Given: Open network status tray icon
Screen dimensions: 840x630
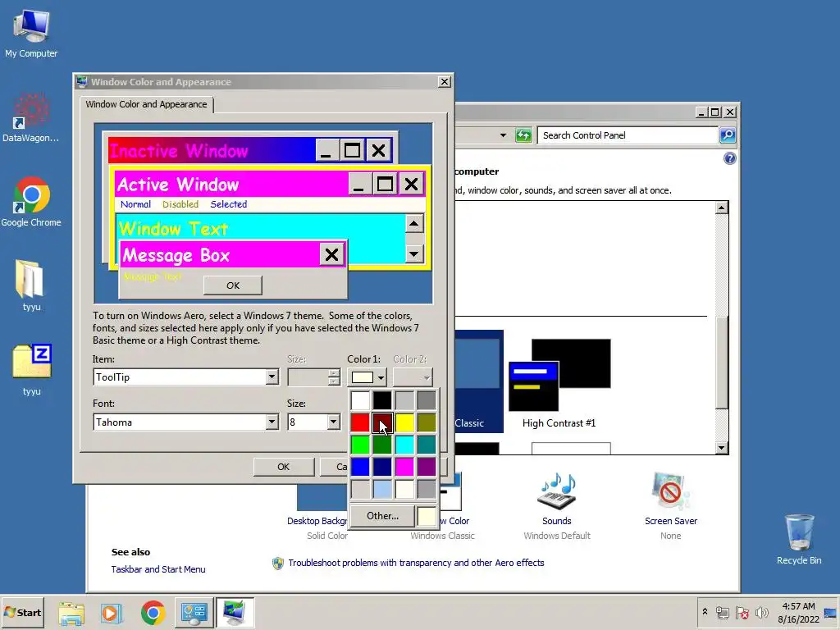Looking at the screenshot, I should pos(723,613).
